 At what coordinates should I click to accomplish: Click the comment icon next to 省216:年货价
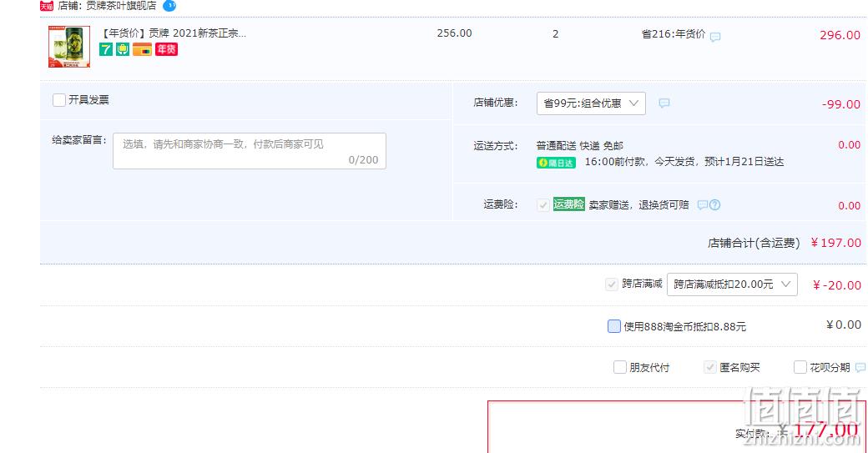tap(715, 37)
